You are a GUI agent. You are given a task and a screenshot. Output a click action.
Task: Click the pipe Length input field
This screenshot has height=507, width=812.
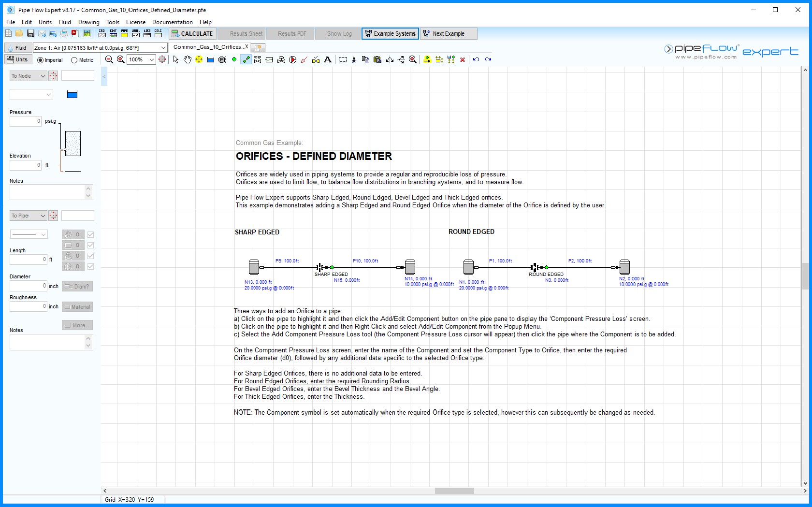coord(29,260)
